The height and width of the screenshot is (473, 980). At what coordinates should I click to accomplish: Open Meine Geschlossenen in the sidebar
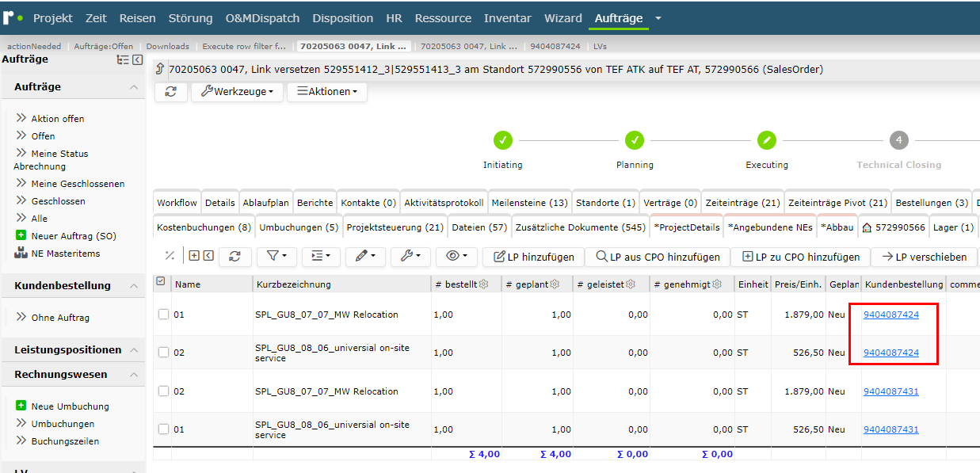[x=78, y=184]
